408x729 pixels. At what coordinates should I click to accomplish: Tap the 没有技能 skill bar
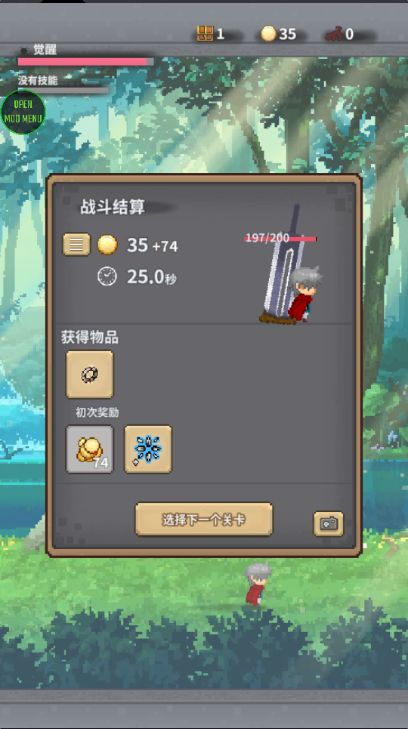(63, 90)
